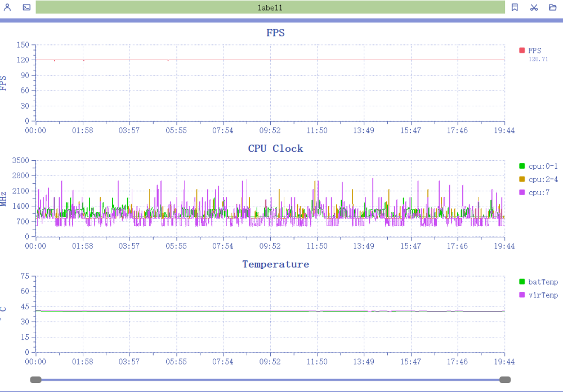
Task: Click the middle of the time range slider track
Action: point(270,380)
